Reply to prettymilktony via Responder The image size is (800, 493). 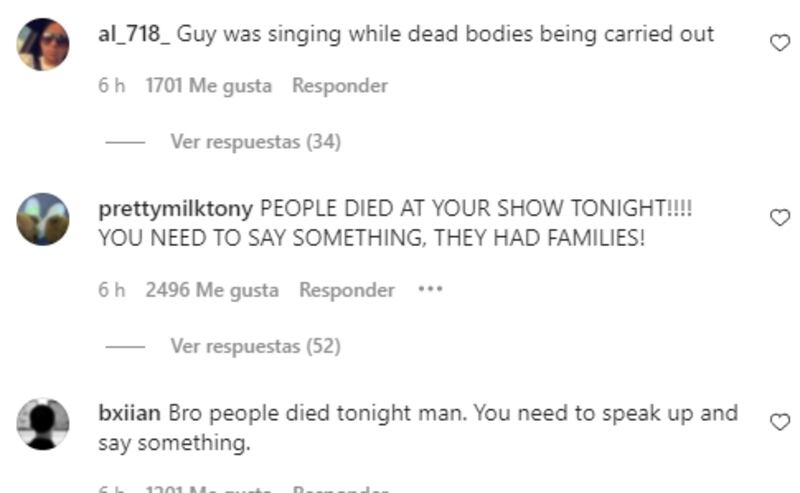[x=347, y=290]
